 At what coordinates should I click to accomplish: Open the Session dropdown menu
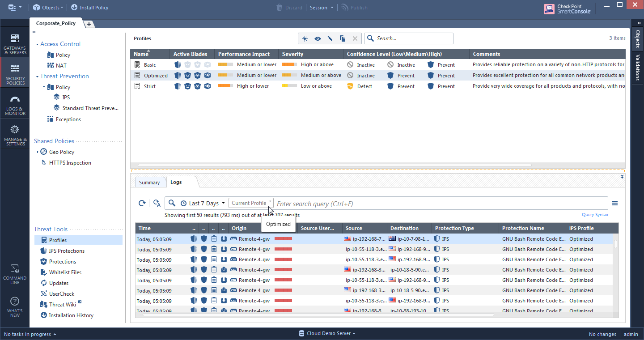click(x=322, y=7)
